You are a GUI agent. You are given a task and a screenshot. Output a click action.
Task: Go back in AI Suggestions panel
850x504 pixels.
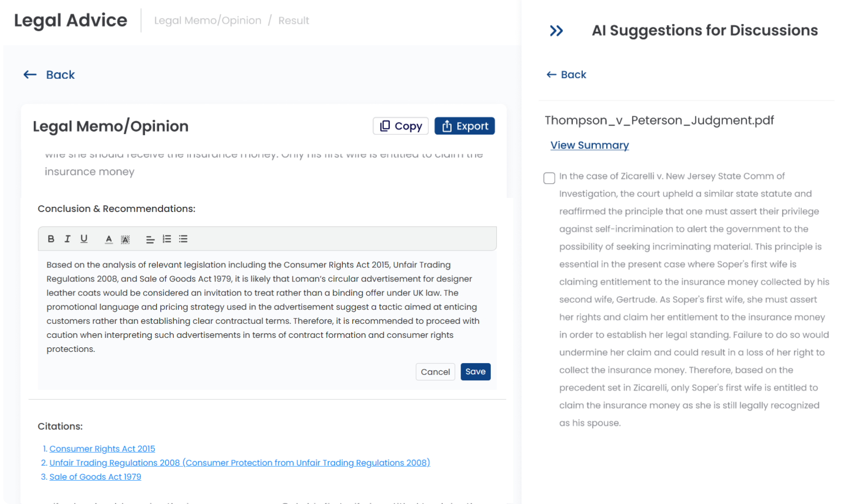click(566, 75)
